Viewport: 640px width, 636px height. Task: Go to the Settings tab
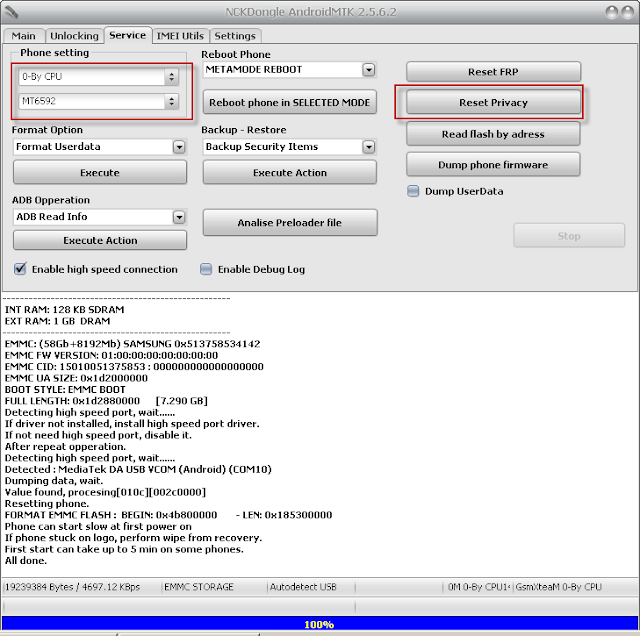235,36
